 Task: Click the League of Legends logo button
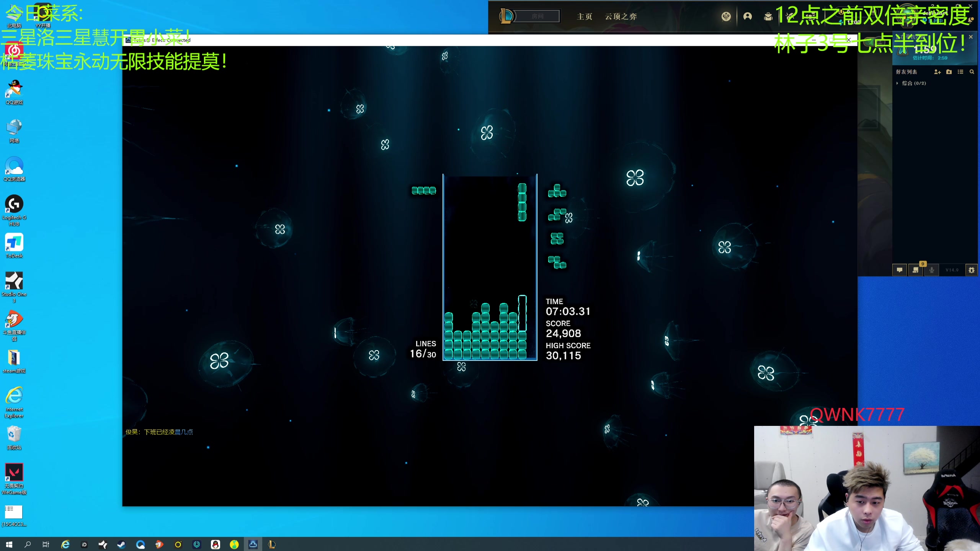[x=507, y=16]
